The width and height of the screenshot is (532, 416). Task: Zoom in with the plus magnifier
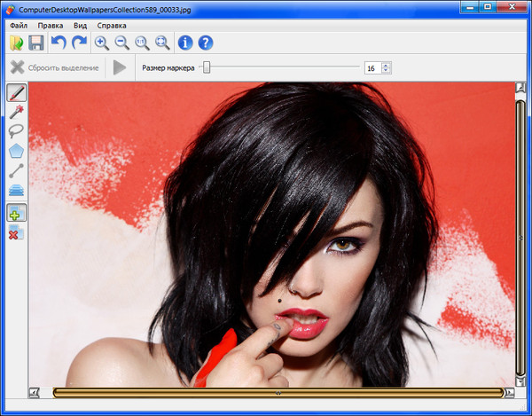point(102,43)
